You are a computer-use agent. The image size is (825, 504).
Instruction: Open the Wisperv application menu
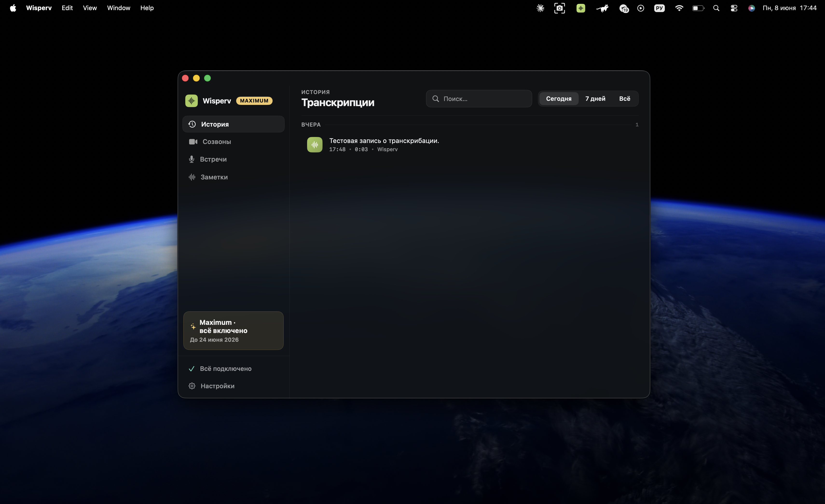39,8
